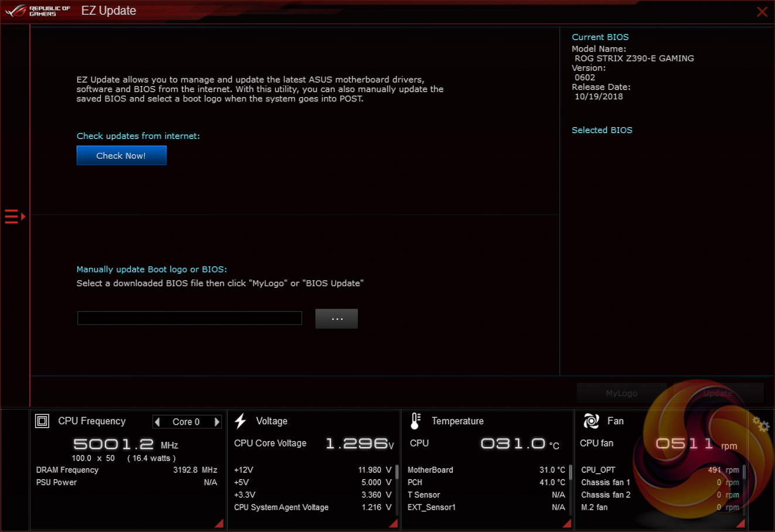Image resolution: width=775 pixels, height=532 pixels.
Task: Expand the CPU Frequency panel corner triangle
Action: [x=219, y=523]
